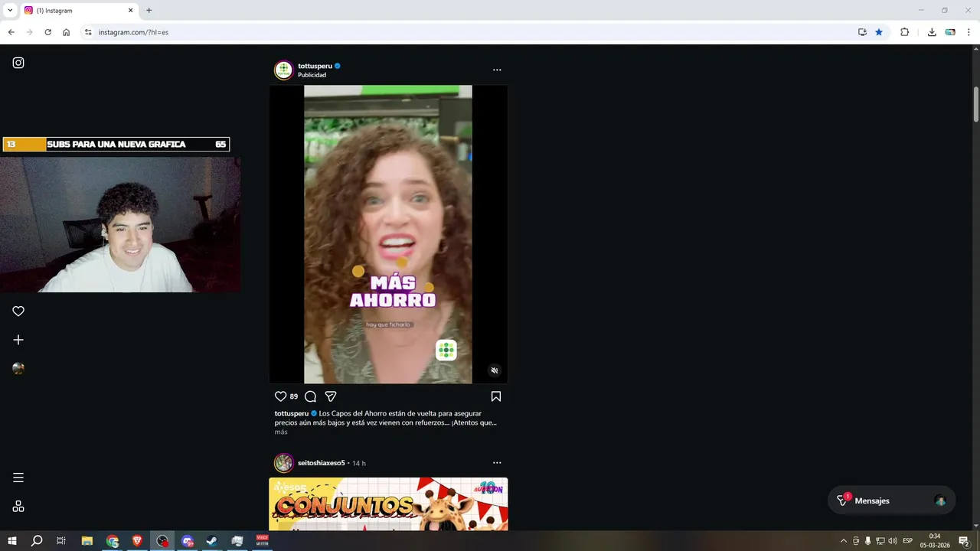Unmute the tottusperu video
The width and height of the screenshot is (980, 551).
tap(495, 370)
